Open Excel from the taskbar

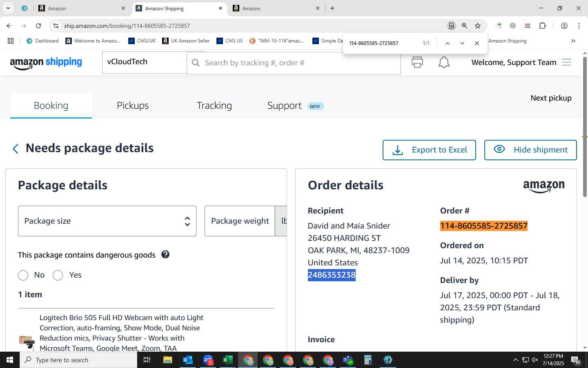click(x=228, y=360)
